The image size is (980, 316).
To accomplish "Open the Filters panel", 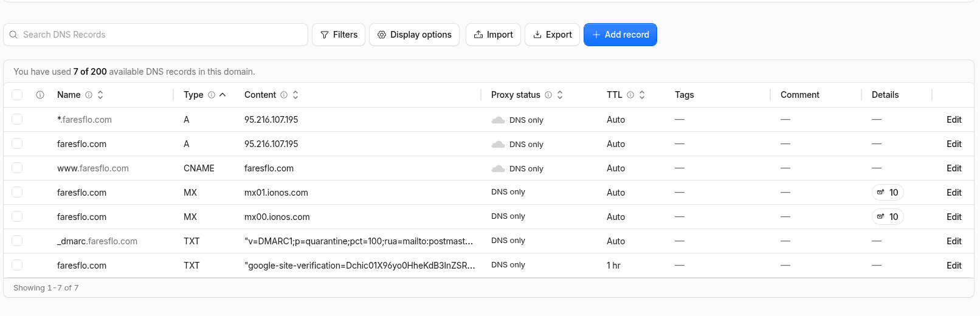I will pyautogui.click(x=339, y=35).
